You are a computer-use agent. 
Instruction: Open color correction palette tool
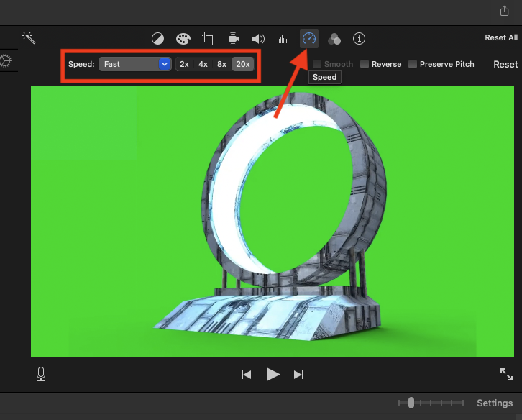[183, 39]
